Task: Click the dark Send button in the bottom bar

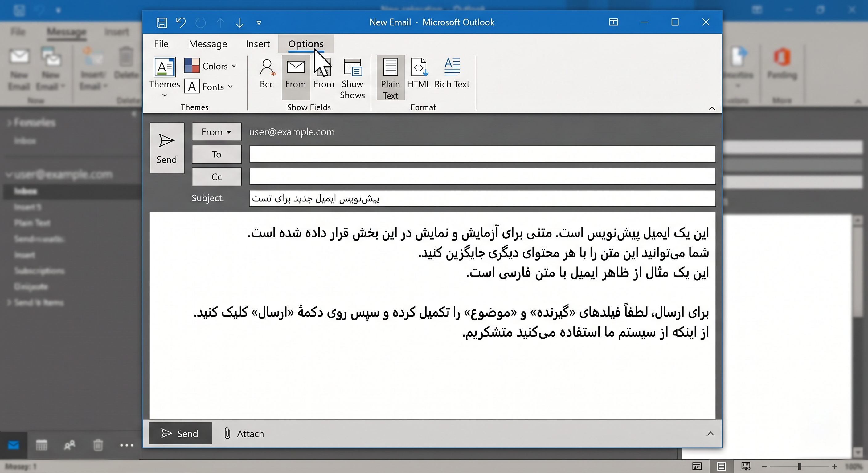Action: point(180,433)
